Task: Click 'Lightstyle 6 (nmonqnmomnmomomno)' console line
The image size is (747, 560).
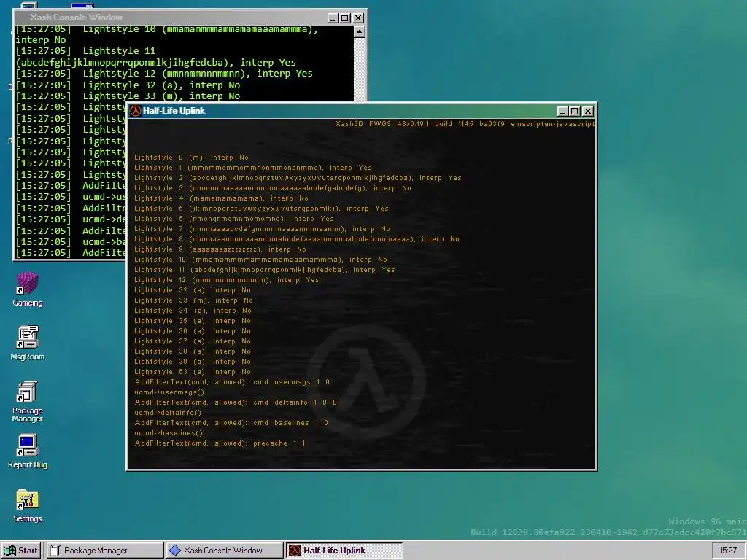Action: click(x=234, y=219)
